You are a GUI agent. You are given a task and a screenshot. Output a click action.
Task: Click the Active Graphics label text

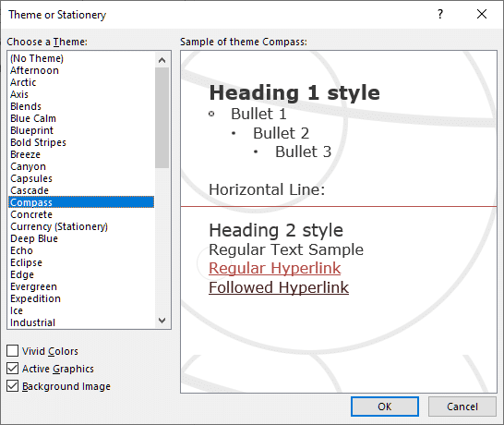point(58,369)
